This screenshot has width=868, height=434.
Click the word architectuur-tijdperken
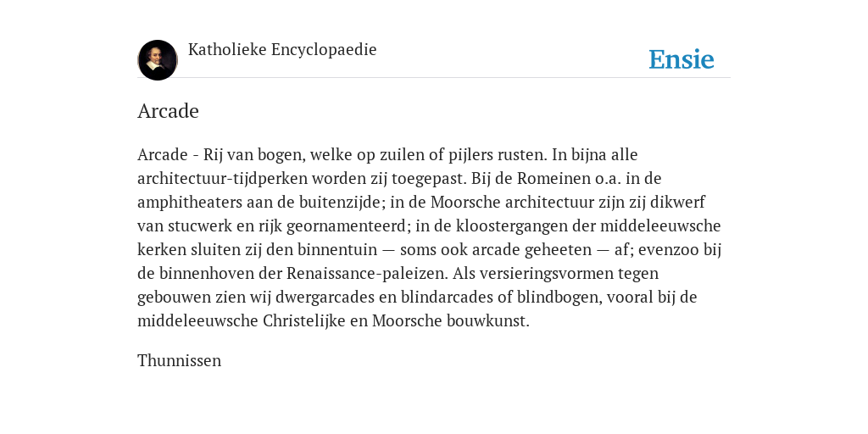223,178
